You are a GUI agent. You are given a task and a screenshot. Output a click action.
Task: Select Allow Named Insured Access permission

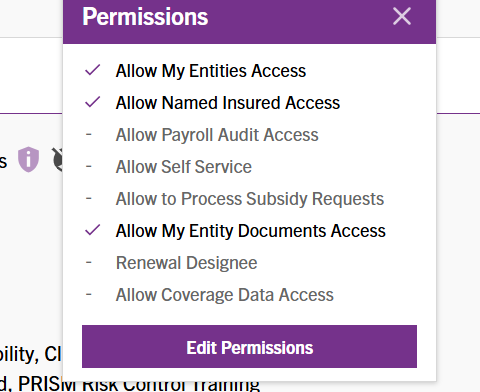click(x=228, y=103)
